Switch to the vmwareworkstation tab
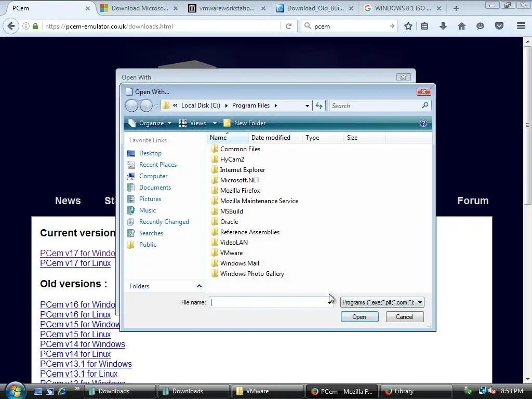This screenshot has width=532, height=399. (x=227, y=8)
